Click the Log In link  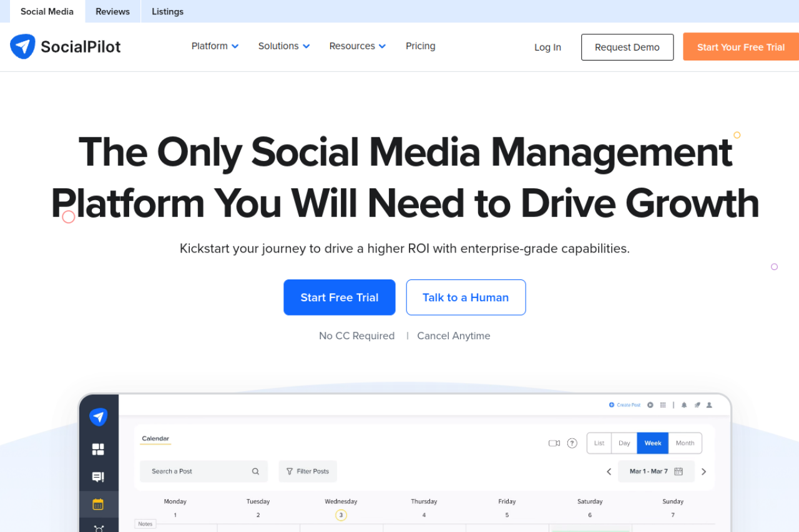point(547,47)
